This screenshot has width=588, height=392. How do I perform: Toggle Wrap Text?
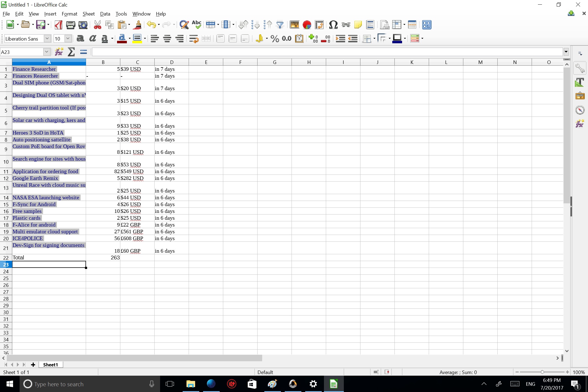[194, 39]
